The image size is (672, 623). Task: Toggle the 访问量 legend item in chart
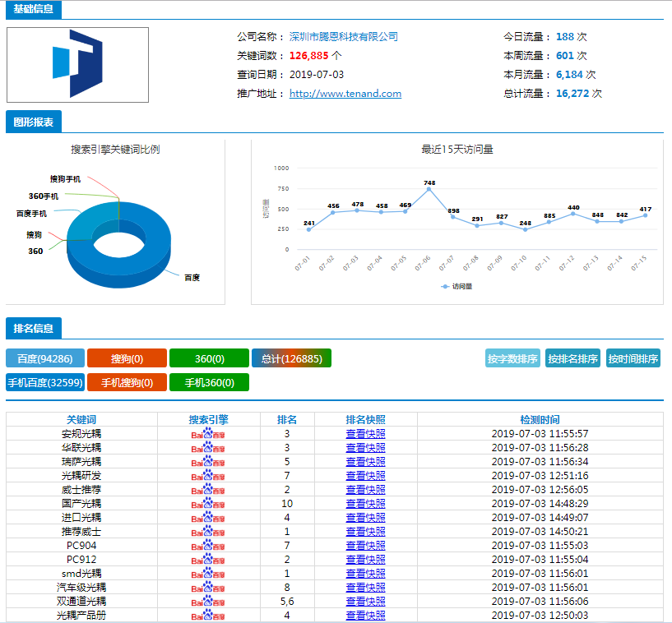coord(456,287)
